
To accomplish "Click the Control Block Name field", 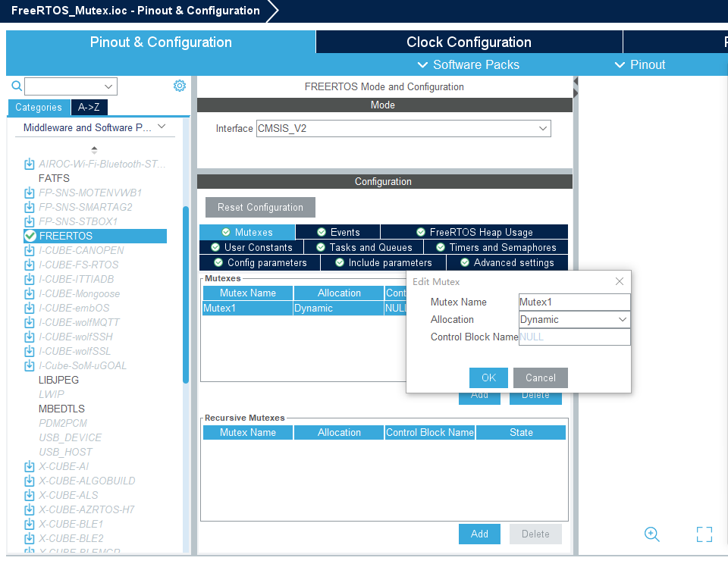I will coord(574,337).
